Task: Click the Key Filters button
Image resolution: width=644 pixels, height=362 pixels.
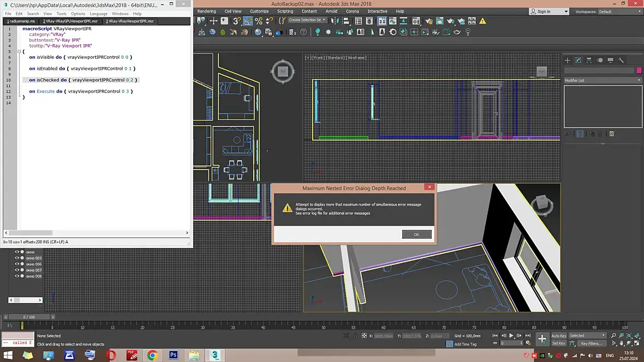Action: tap(591, 343)
